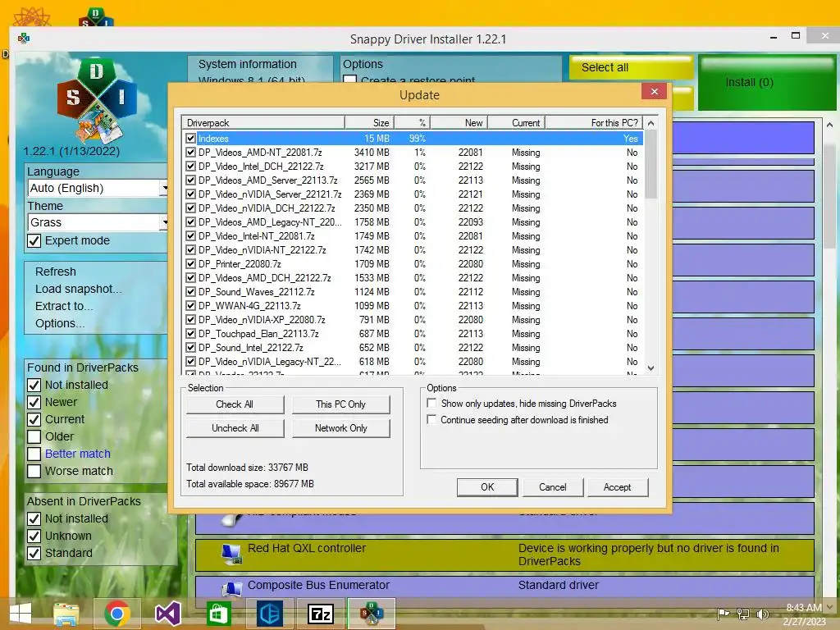This screenshot has width=840, height=630.
Task: Click the driverpack list scroll-up arrow
Action: (x=651, y=123)
